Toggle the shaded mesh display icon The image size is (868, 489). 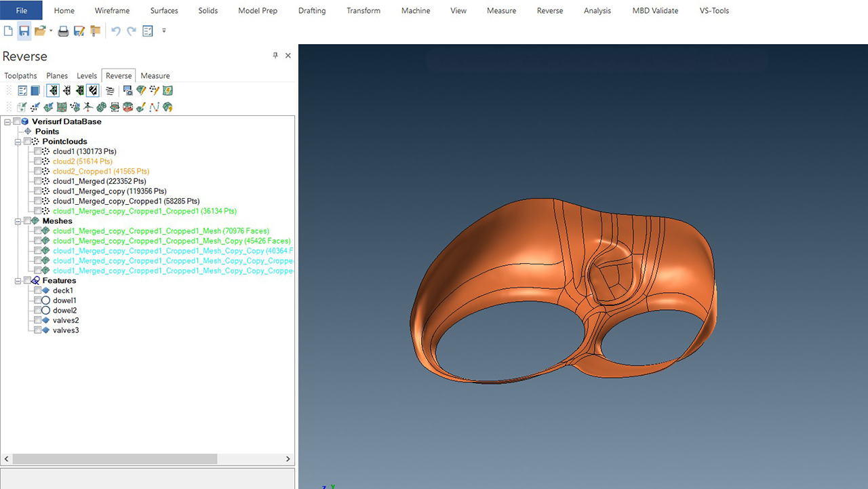click(x=93, y=90)
